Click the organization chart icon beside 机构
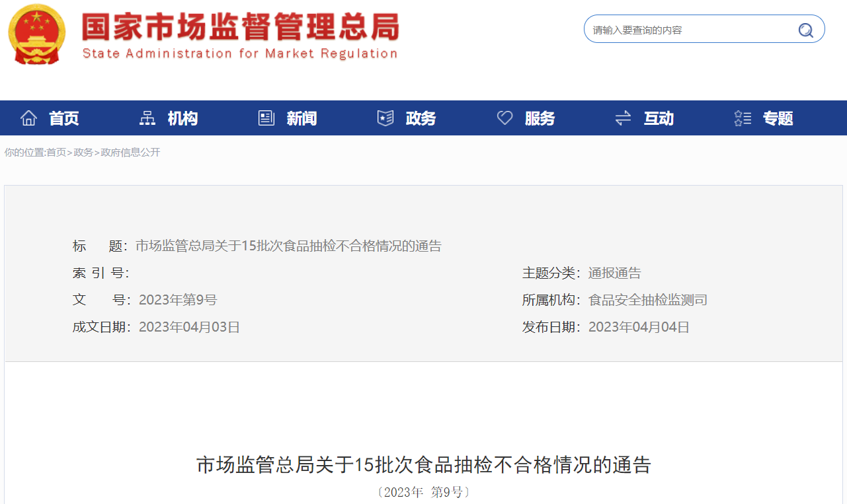The height and width of the screenshot is (504, 847). click(x=147, y=118)
